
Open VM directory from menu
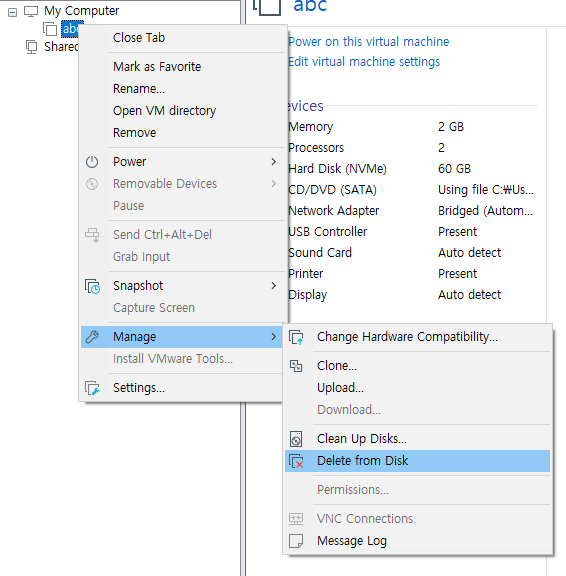pyautogui.click(x=183, y=111)
